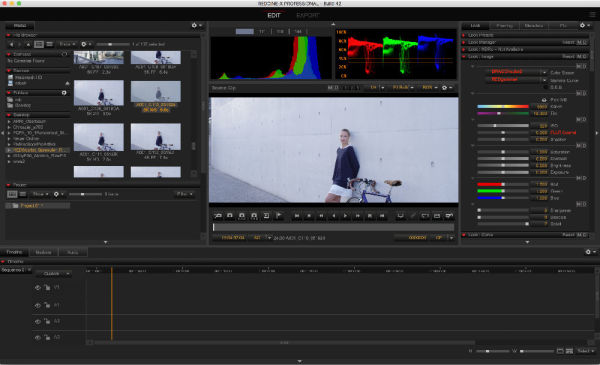
Task: Reset the Look Manager settings
Action: point(568,42)
